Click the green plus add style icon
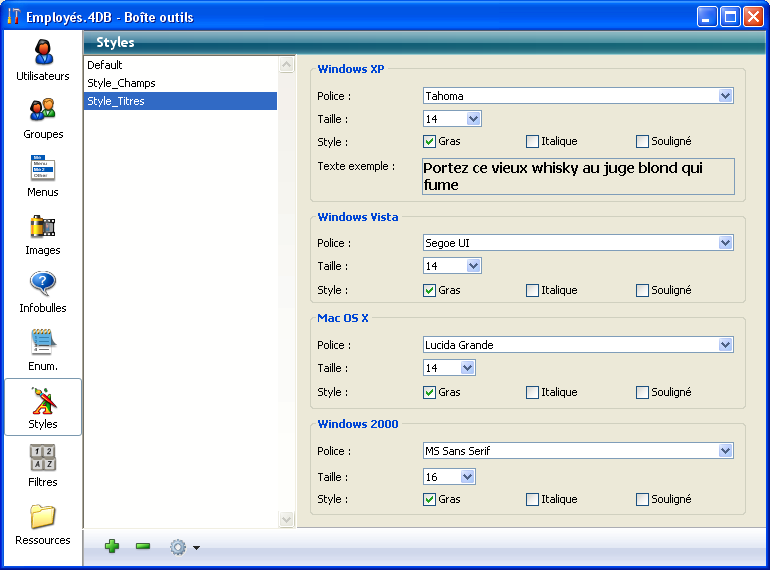This screenshot has width=770, height=570. [112, 546]
